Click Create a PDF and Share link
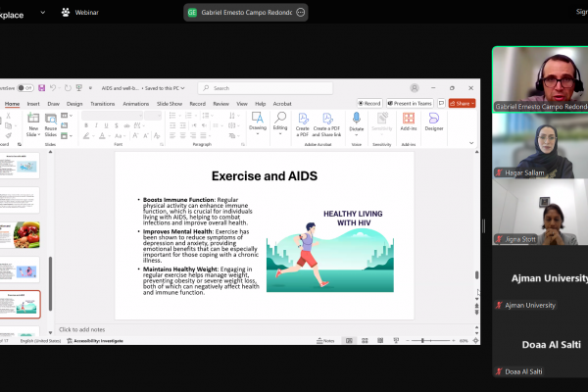 326,124
